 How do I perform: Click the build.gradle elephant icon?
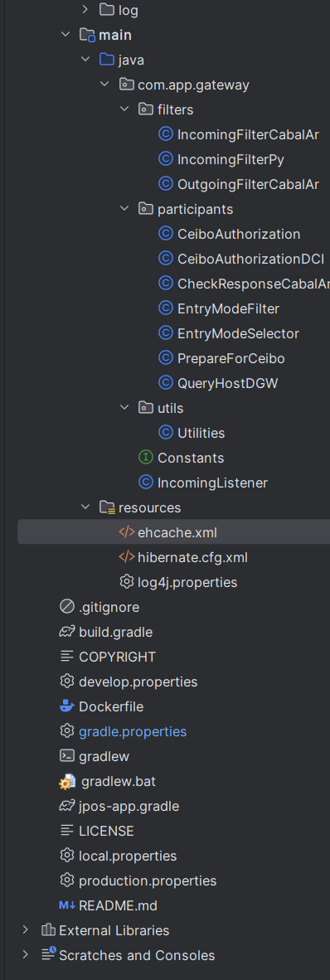(67, 632)
